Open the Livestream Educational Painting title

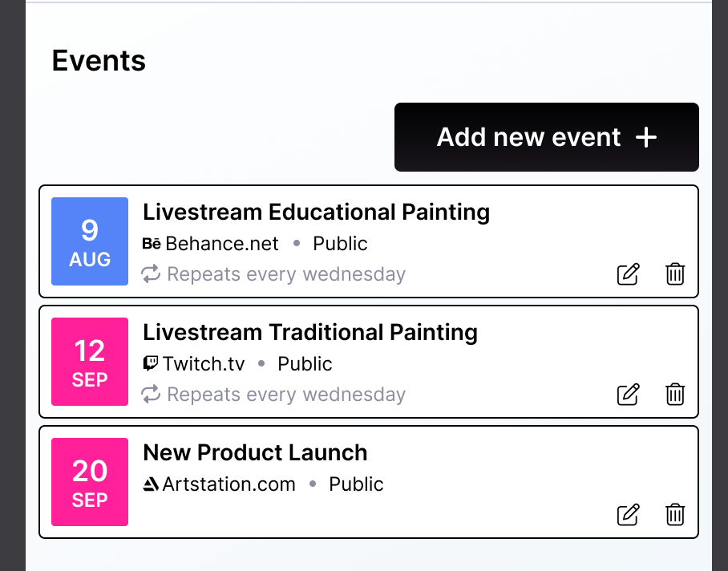tap(316, 213)
